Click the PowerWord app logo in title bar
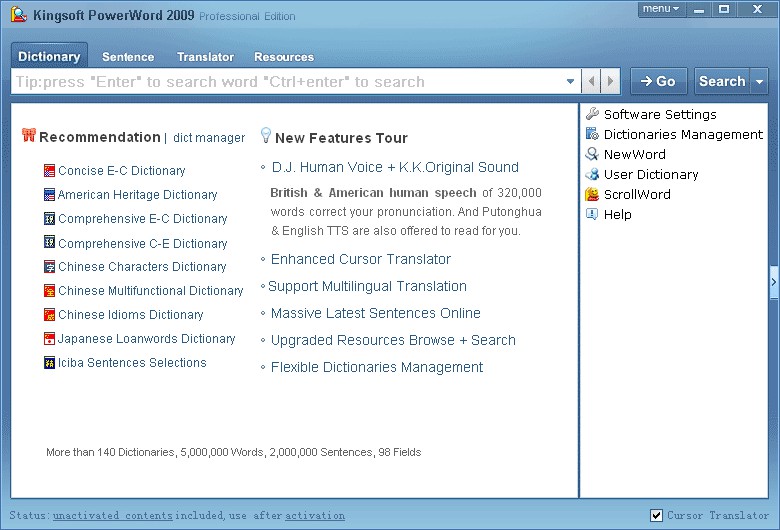This screenshot has height=530, width=780. [x=19, y=14]
